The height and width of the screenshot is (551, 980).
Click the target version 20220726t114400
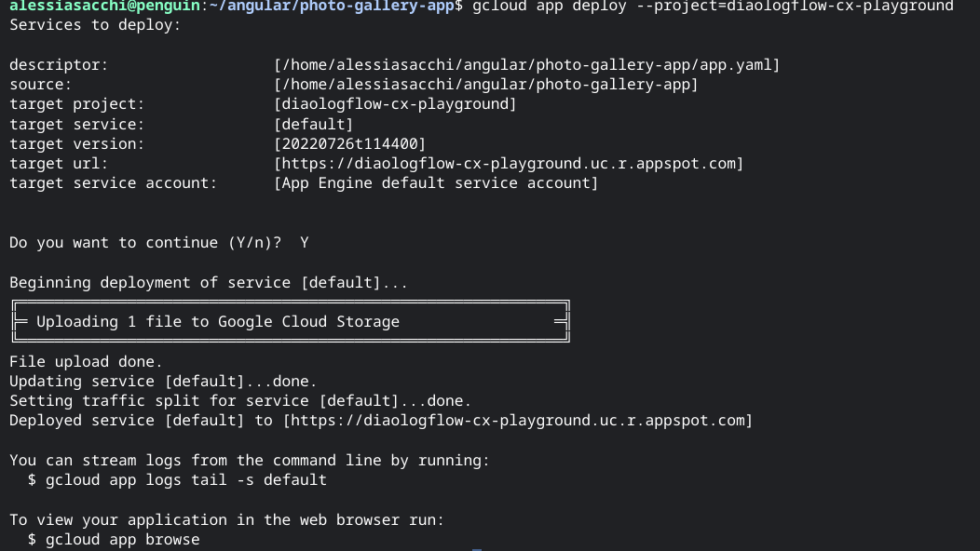pyautogui.click(x=349, y=144)
